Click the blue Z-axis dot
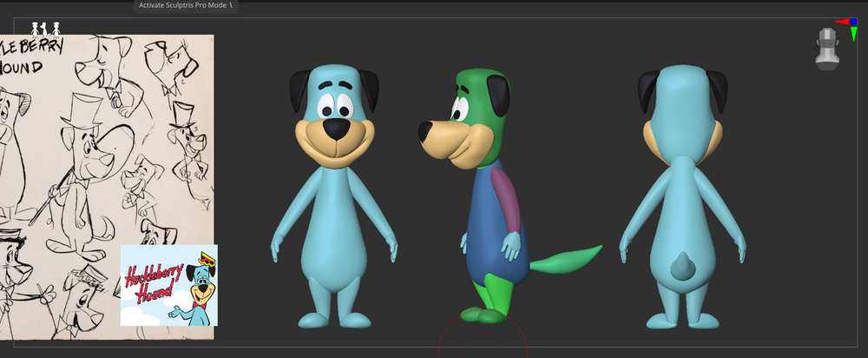 (x=853, y=23)
